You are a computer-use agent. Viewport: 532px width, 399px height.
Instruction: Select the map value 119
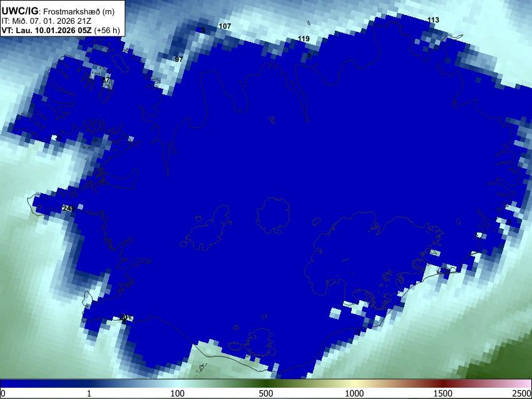304,39
